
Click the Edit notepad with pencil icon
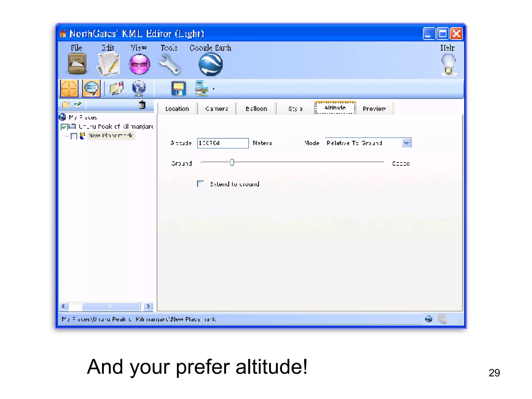point(108,64)
